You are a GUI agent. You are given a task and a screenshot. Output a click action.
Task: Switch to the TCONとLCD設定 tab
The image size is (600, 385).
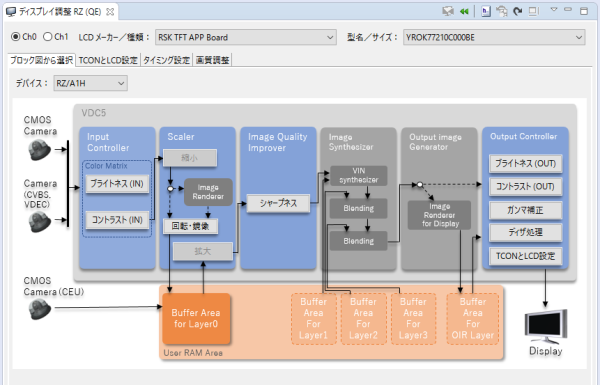click(x=108, y=60)
